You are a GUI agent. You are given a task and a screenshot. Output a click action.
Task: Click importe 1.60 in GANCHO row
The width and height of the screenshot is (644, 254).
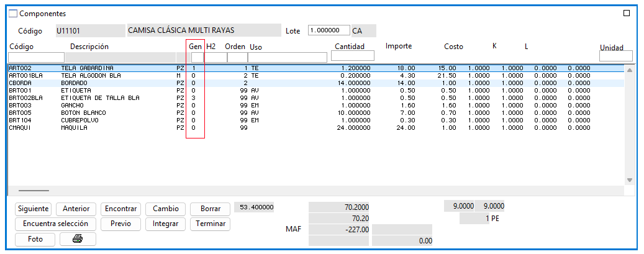[408, 105]
